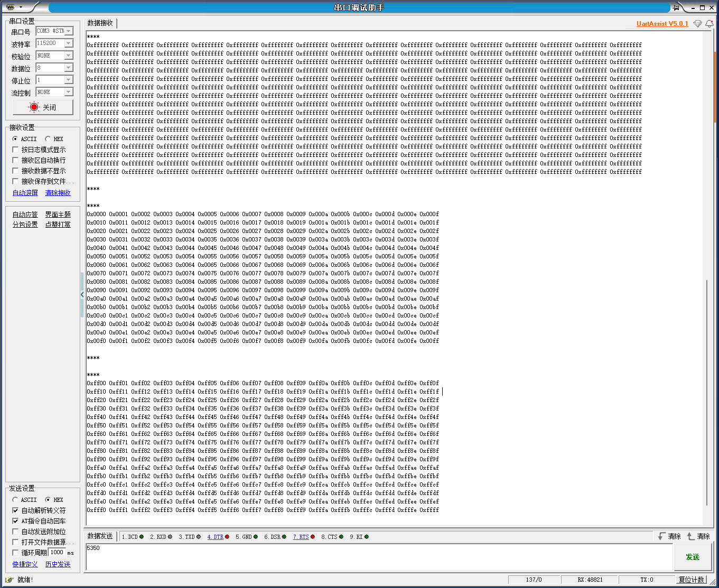The height and width of the screenshot is (588, 719).
Task: Click the 7.RTS signal link
Action: click(x=301, y=537)
